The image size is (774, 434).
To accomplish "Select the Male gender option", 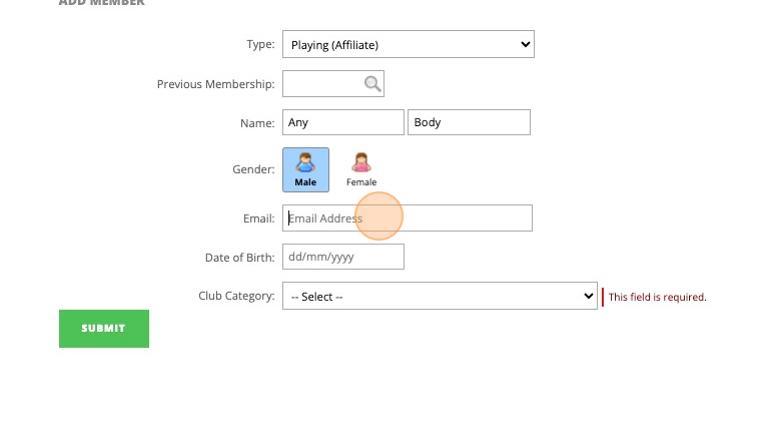I will coord(305,169).
